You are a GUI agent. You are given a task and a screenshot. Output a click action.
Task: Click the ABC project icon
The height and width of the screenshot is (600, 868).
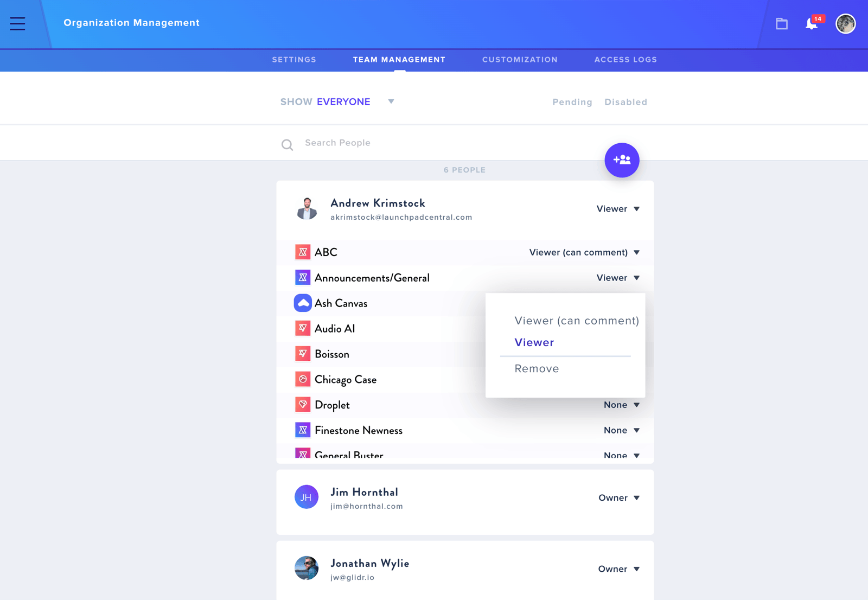pyautogui.click(x=303, y=252)
